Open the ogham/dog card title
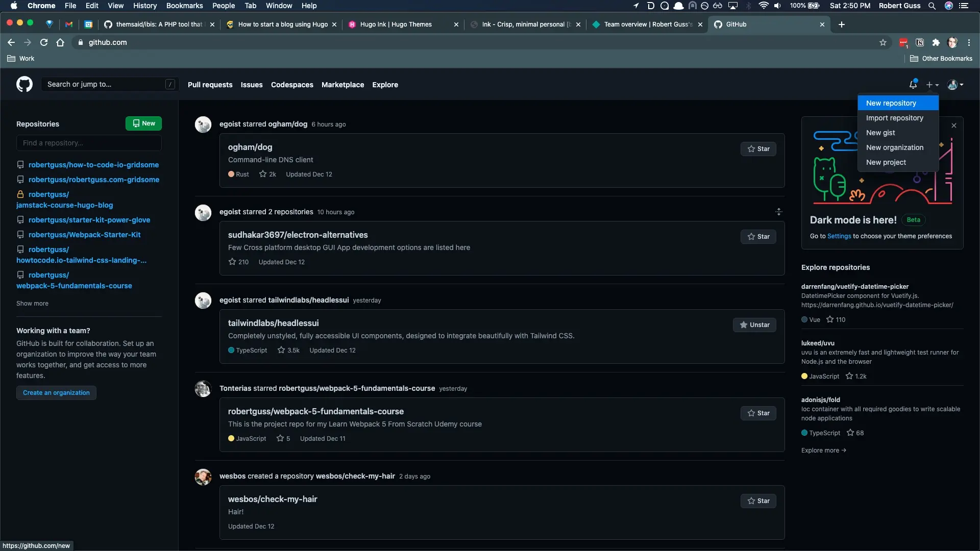This screenshot has height=551, width=980. point(250,147)
